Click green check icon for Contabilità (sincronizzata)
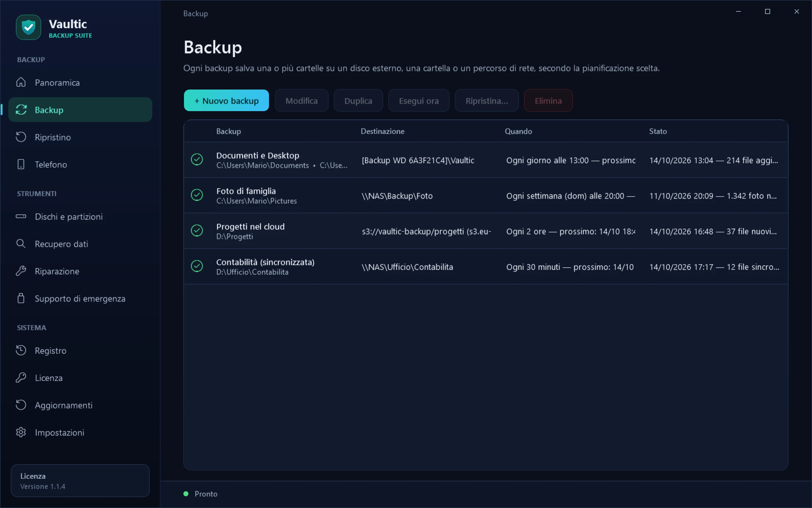This screenshot has width=812, height=508. (x=197, y=266)
